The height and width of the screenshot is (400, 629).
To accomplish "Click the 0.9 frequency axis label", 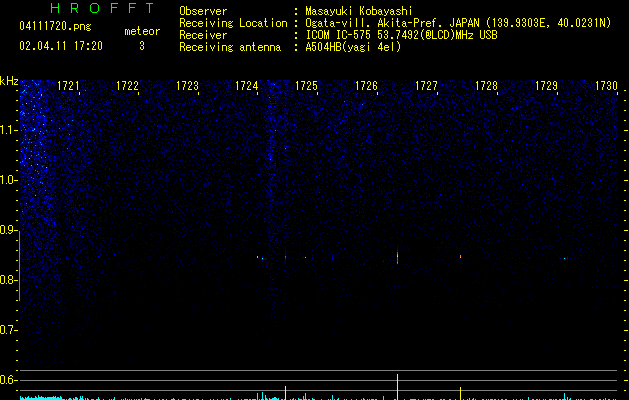I will click(x=8, y=230).
